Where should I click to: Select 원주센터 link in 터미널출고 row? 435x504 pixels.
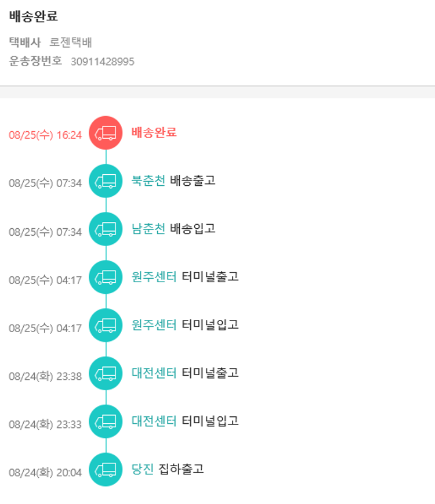[154, 277]
